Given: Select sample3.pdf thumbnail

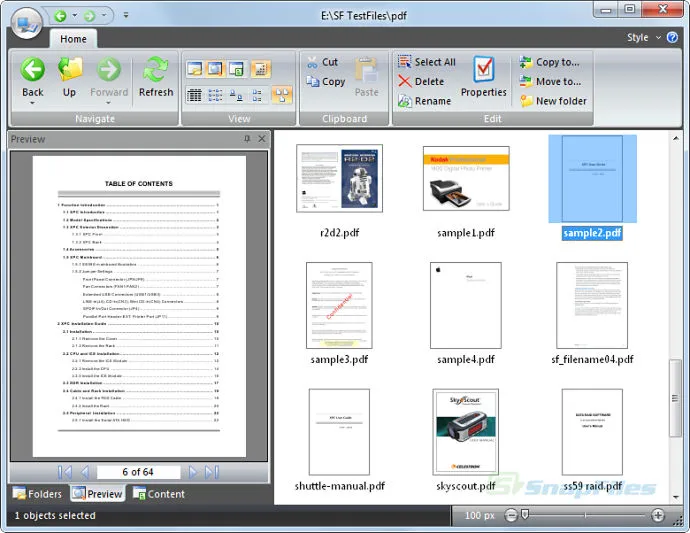Looking at the screenshot, I should point(339,305).
